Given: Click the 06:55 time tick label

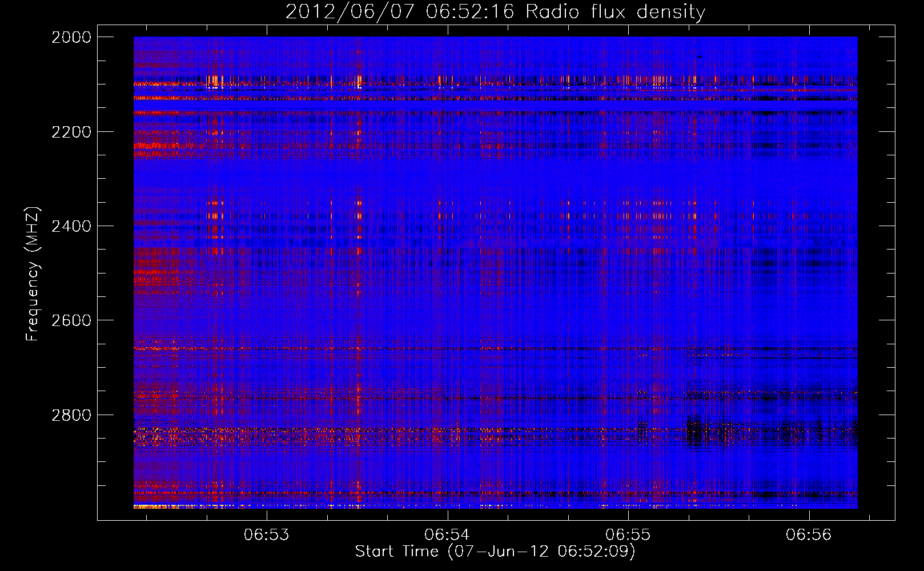Looking at the screenshot, I should click(628, 535).
